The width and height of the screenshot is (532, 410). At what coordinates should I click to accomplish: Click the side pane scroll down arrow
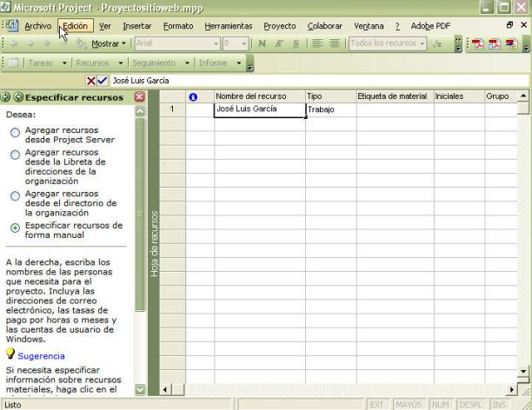click(140, 389)
